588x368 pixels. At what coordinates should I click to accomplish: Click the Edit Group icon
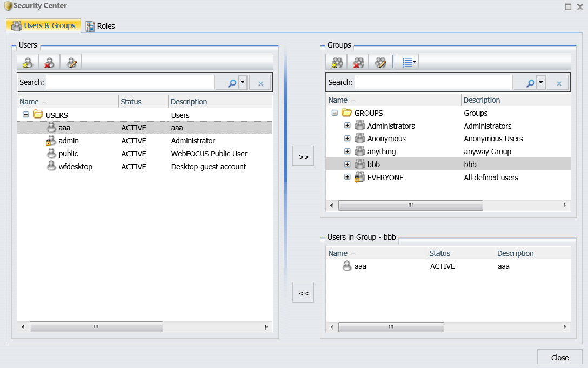[x=380, y=62]
